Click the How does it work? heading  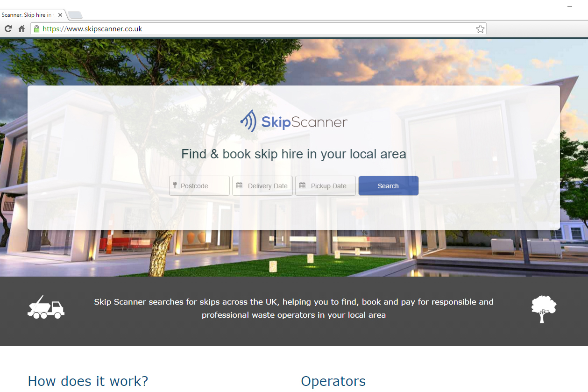coord(88,381)
